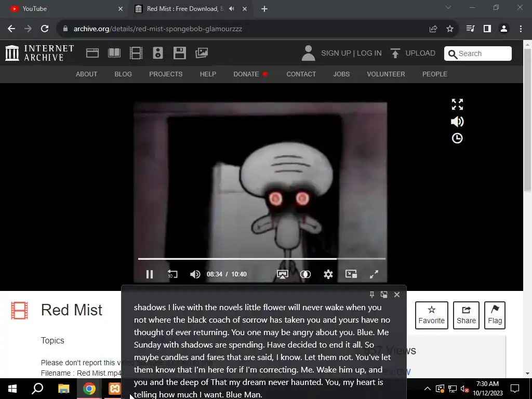Viewport: 532px width, 399px height.
Task: Open the CONTACT menu item
Action: pos(301,74)
